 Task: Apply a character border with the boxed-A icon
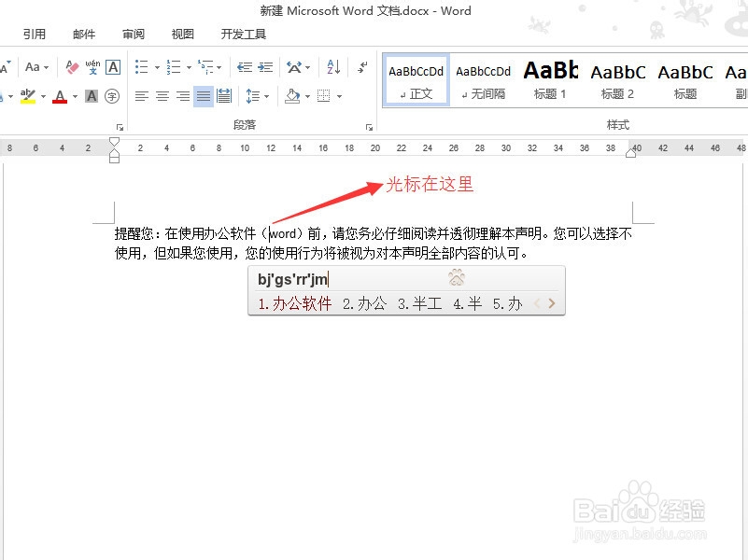pyautogui.click(x=112, y=66)
